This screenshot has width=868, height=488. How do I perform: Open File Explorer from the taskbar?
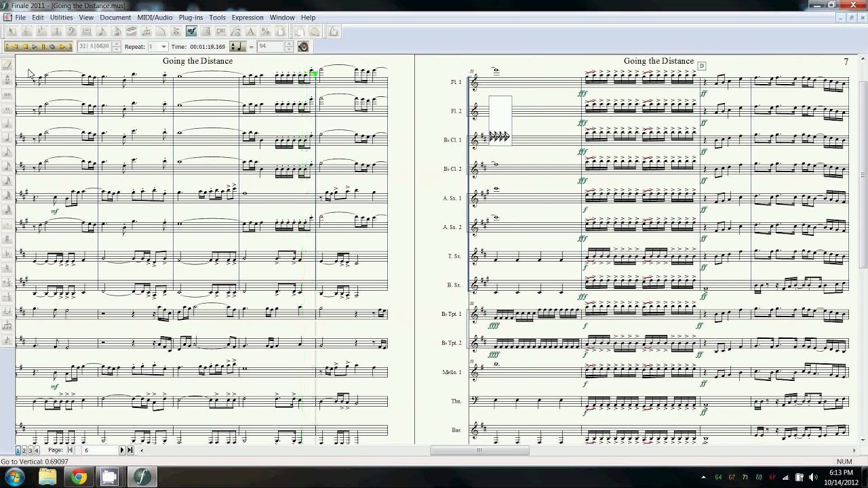click(47, 477)
